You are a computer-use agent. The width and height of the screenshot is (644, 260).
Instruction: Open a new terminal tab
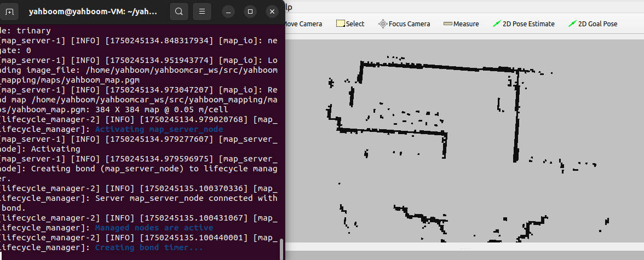[9, 12]
